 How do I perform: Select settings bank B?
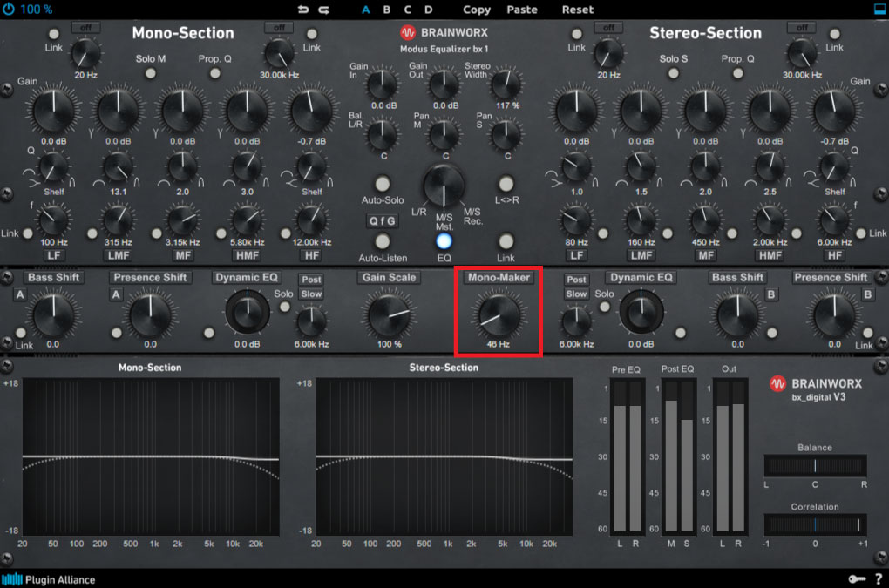coord(387,10)
